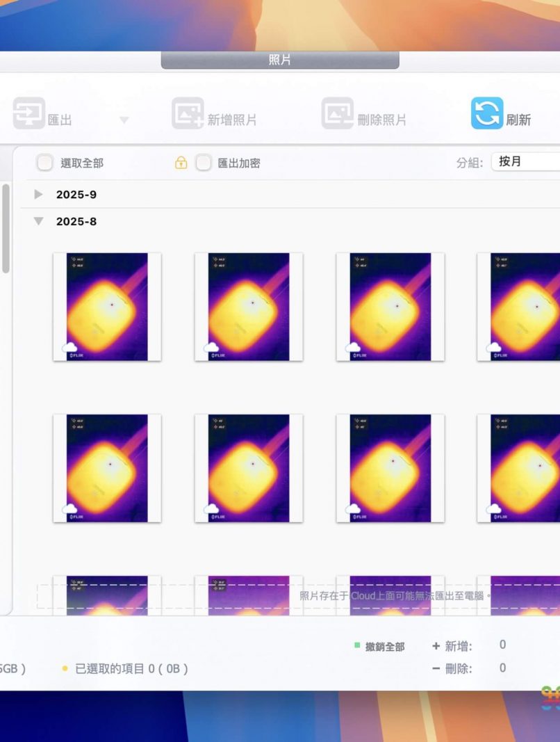This screenshot has height=742, width=560.
Task: Toggle the Export Encryption (匯出加密) checkbox
Action: point(203,163)
